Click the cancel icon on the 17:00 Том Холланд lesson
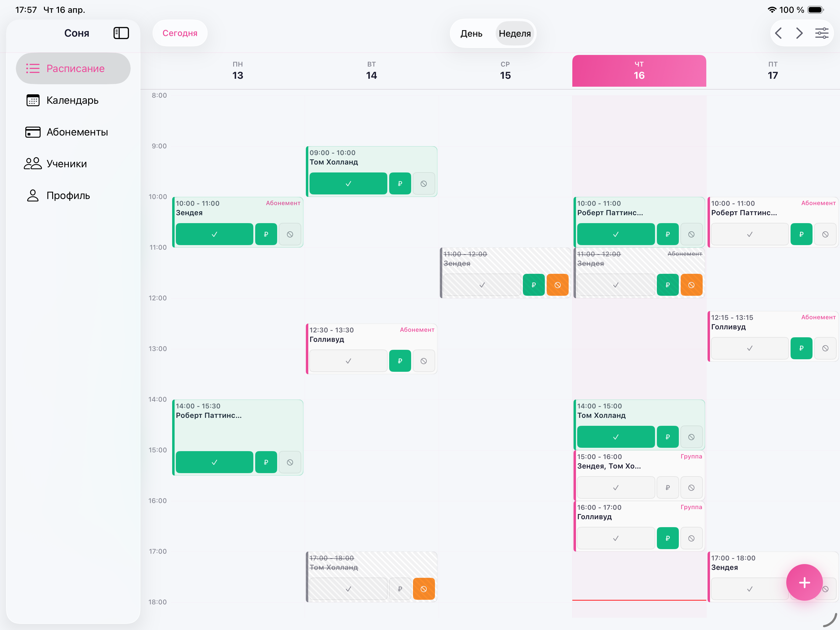Viewport: 840px width, 630px height. point(424,588)
